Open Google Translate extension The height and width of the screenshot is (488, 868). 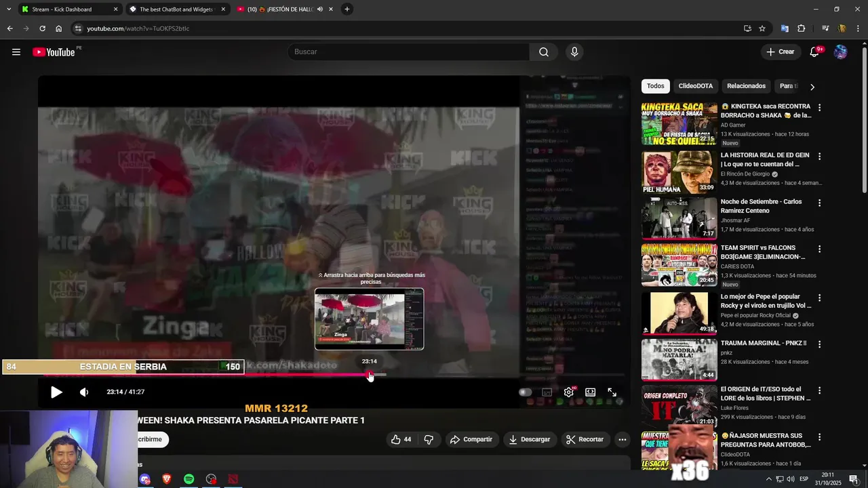tap(785, 28)
